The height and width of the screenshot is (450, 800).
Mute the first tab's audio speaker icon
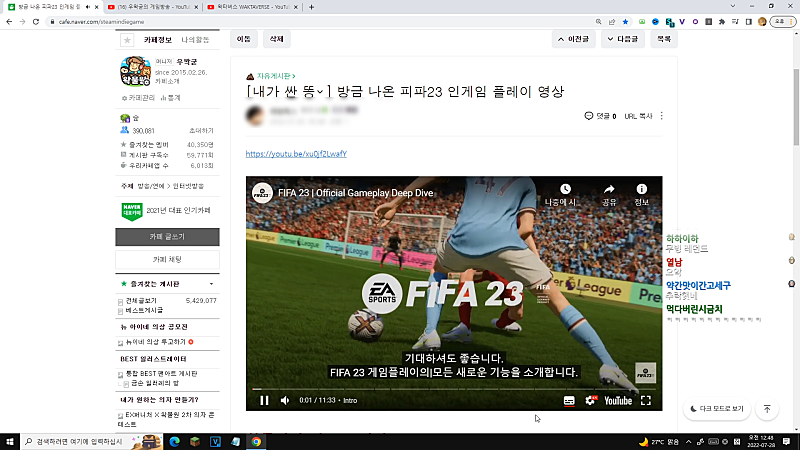[88, 7]
